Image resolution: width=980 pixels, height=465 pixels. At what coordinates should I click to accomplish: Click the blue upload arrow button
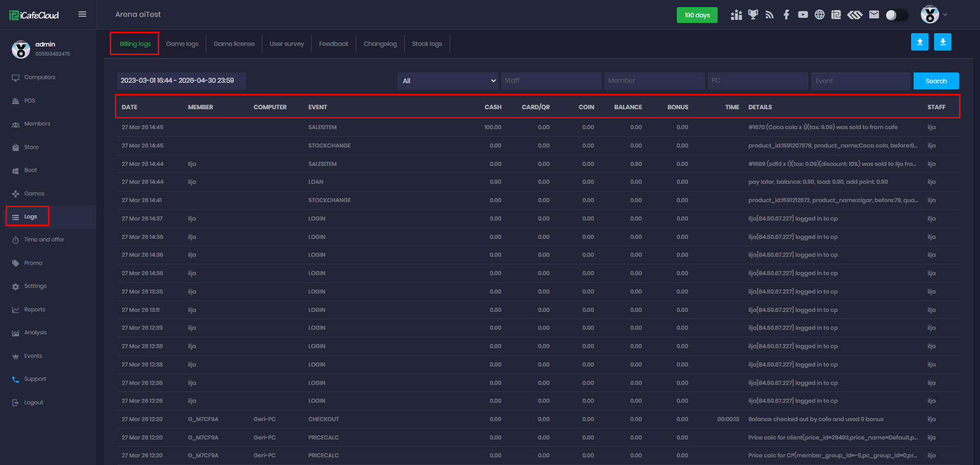[x=919, y=42]
